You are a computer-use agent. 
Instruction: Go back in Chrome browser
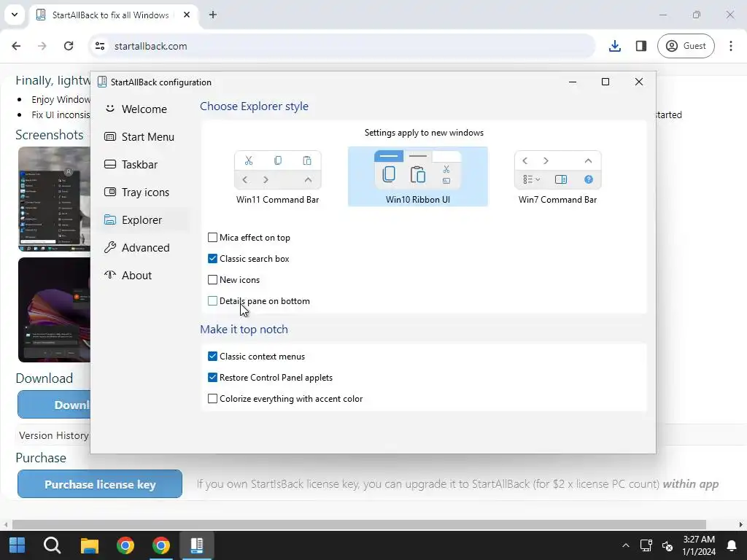[16, 46]
